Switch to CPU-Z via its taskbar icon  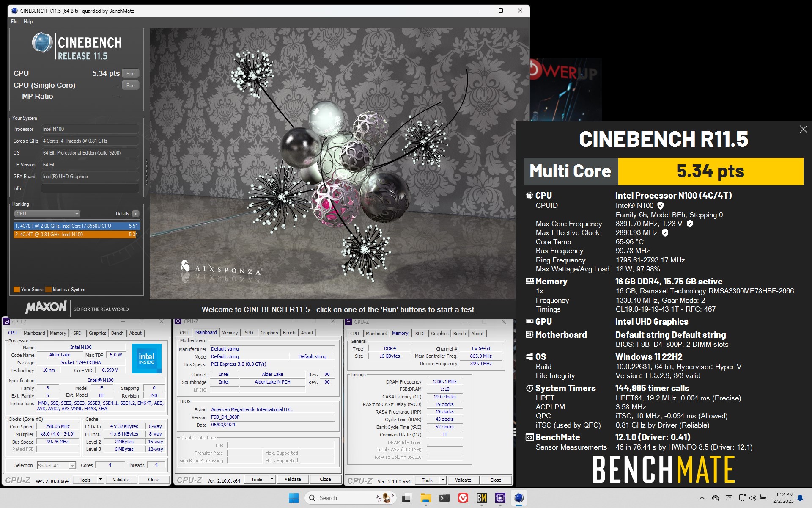500,498
